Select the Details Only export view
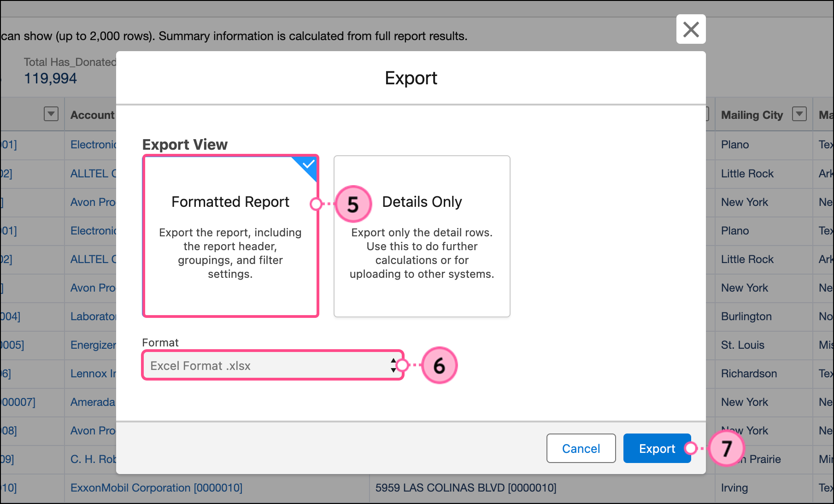The height and width of the screenshot is (504, 834). [x=422, y=236]
